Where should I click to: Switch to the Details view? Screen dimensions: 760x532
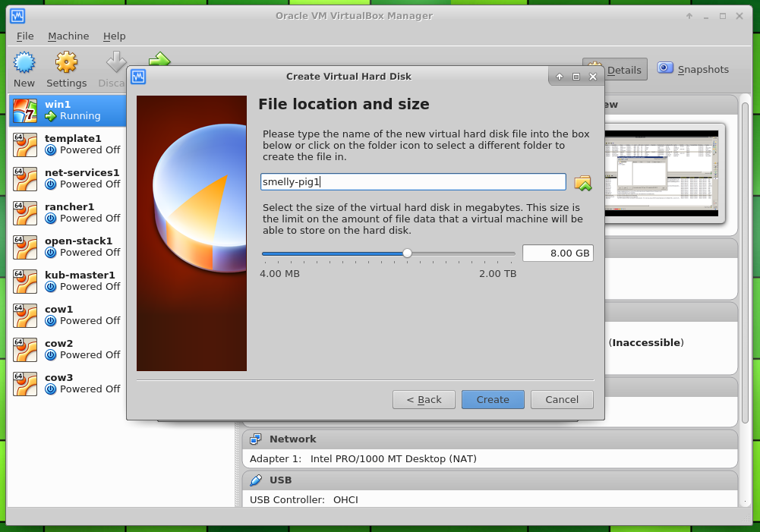coord(614,69)
